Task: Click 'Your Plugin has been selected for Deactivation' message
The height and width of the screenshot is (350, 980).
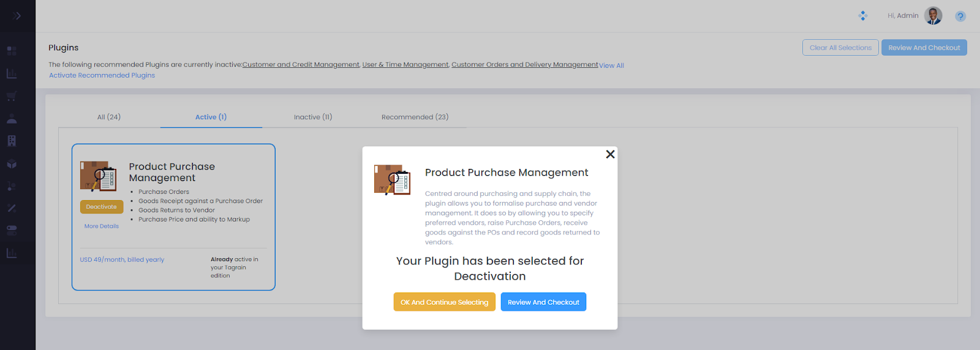Action: coord(490,269)
